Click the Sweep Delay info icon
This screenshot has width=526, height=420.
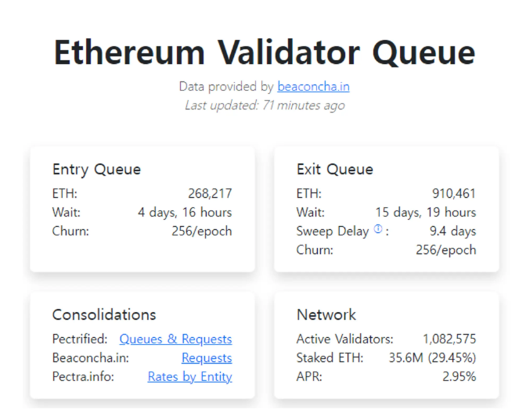pos(378,230)
